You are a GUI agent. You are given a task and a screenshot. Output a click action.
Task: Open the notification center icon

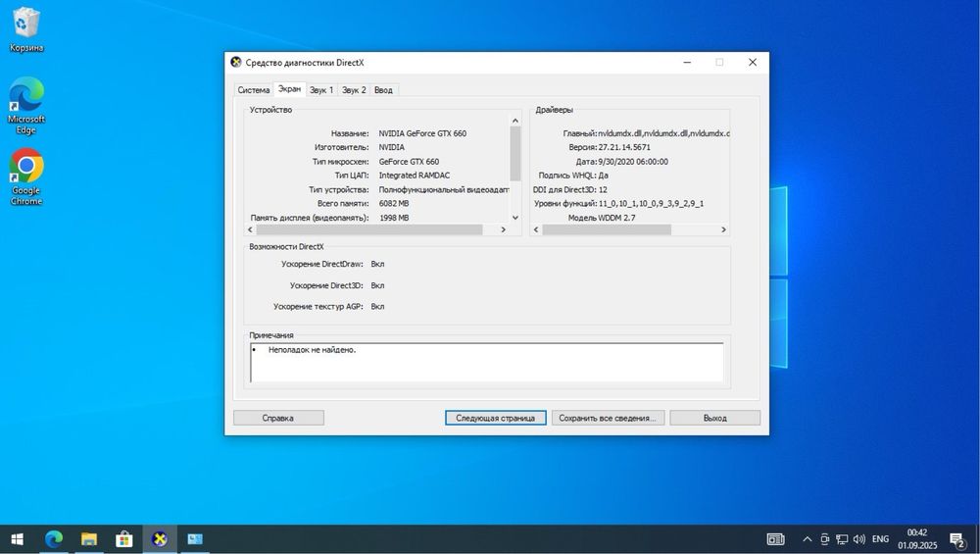[957, 539]
